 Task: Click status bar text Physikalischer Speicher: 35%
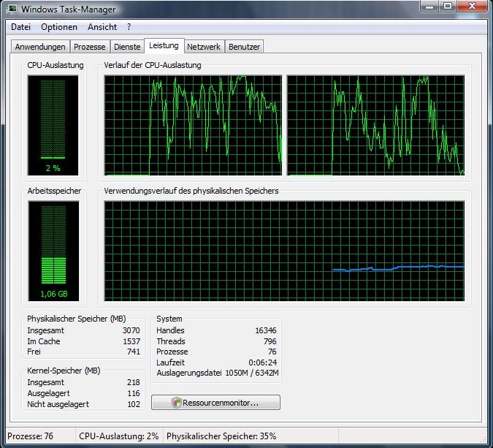221,436
